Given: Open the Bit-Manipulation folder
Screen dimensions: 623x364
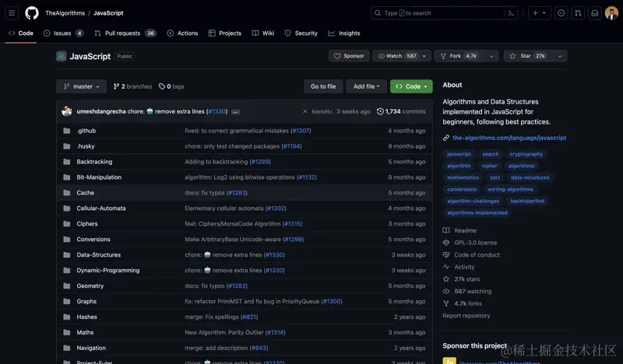Looking at the screenshot, I should tap(99, 177).
